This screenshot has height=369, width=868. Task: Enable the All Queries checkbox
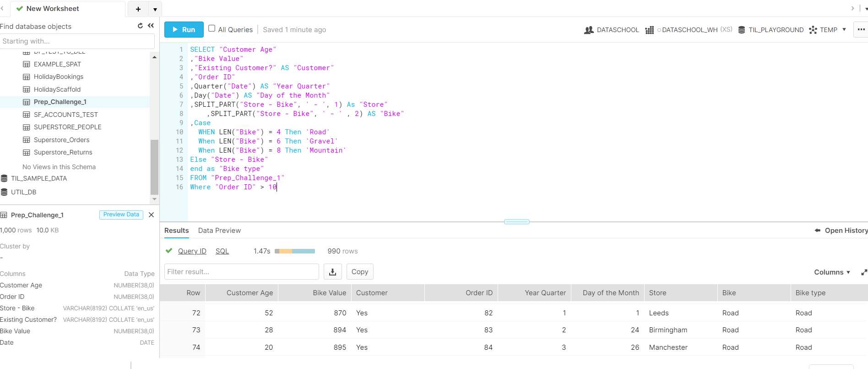click(x=212, y=29)
